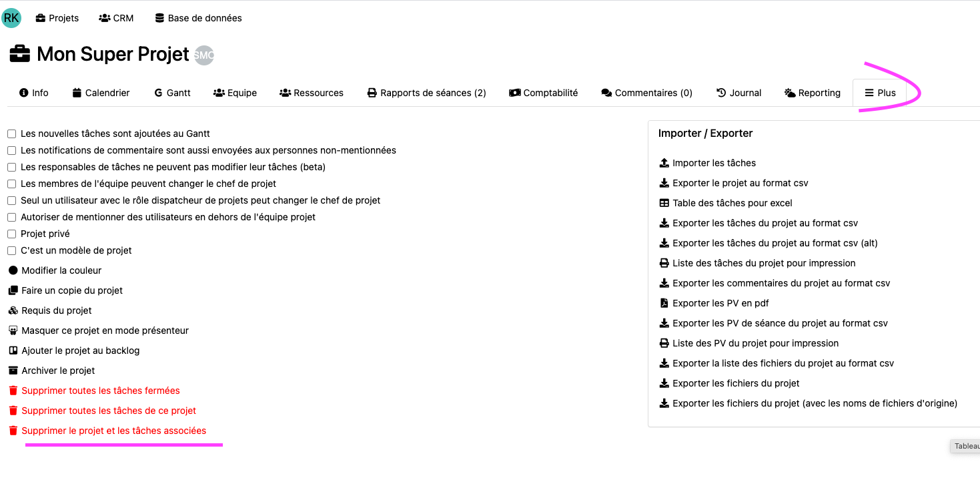
Task: Click the trash icon for deleting the project
Action: [13, 431]
